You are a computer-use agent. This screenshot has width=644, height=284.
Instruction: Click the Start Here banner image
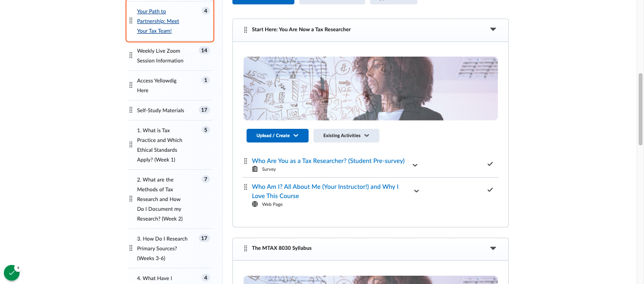point(371,88)
